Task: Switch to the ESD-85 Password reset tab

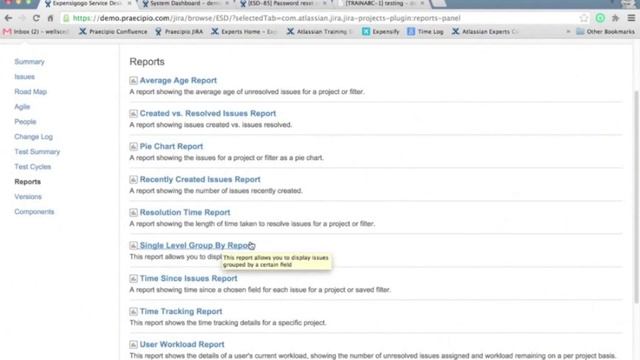Action: [282, 4]
